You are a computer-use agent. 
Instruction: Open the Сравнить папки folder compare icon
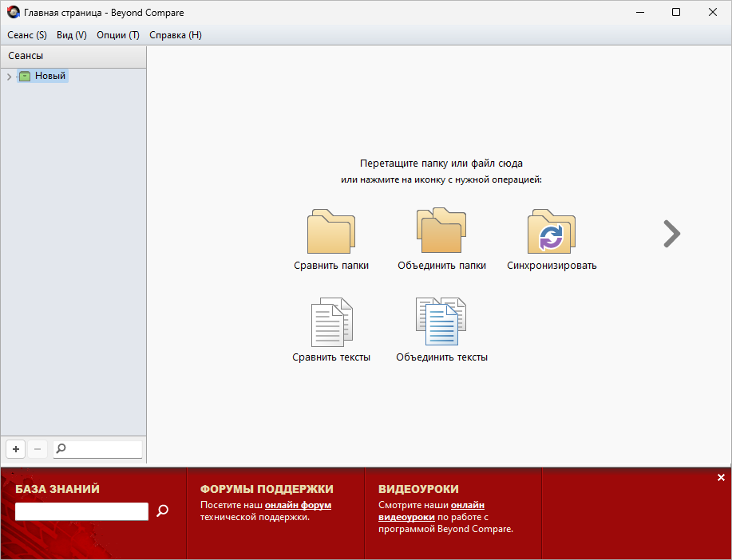coord(331,231)
